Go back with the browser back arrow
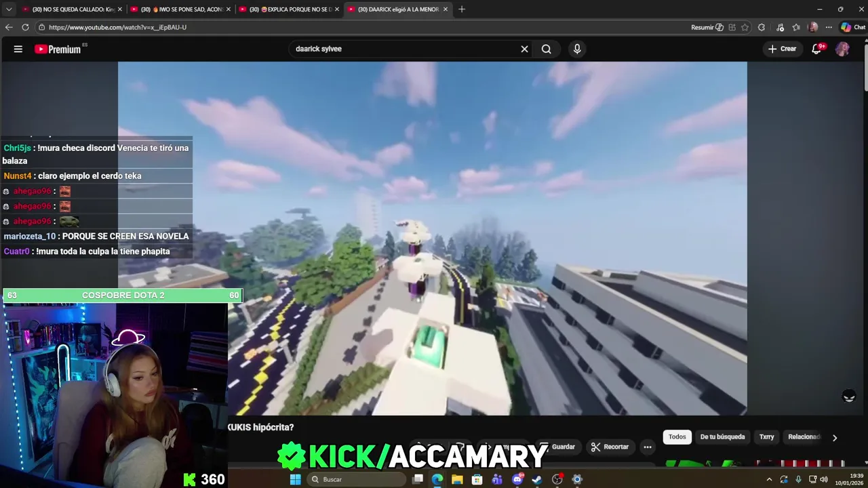This screenshot has width=868, height=488. click(9, 27)
